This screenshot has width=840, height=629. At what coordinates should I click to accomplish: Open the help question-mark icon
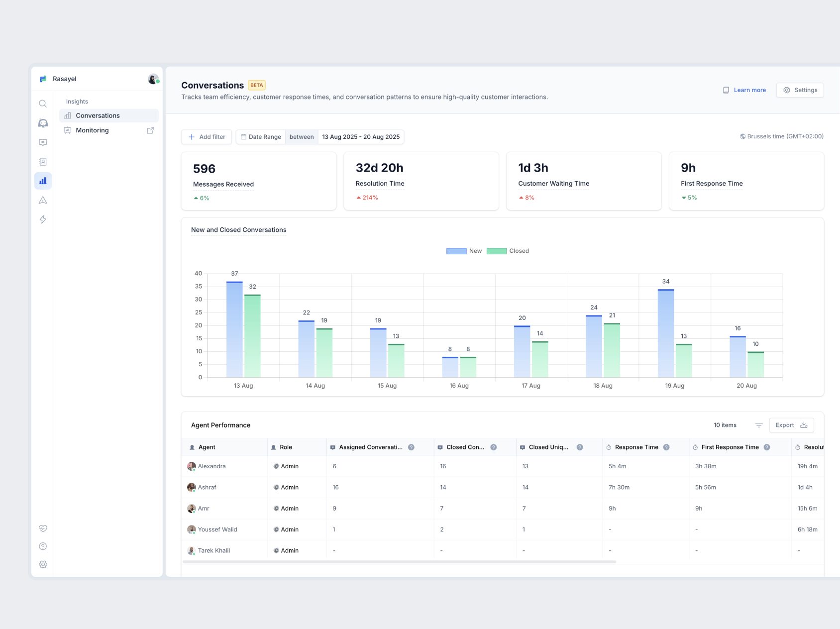coord(43,546)
